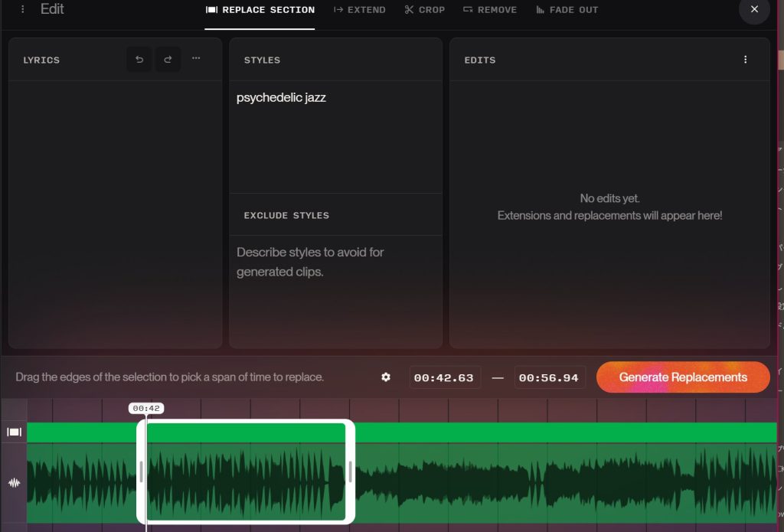Open the Edits panel options menu

coord(746,60)
